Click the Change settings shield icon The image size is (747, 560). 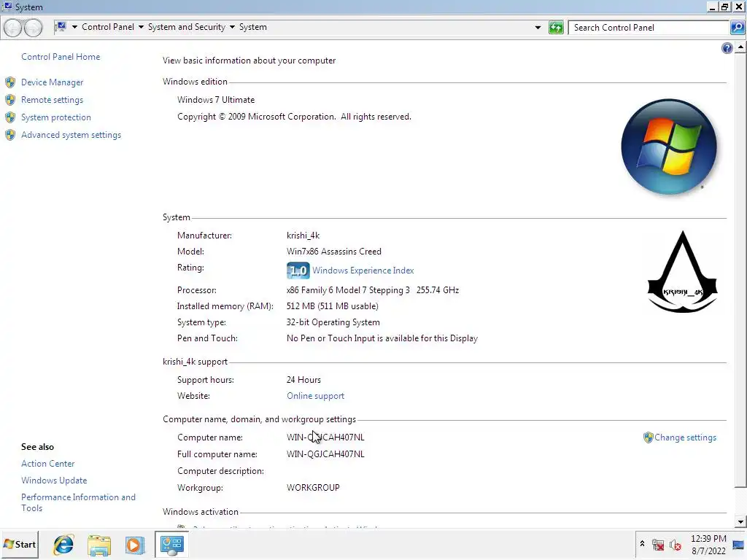648,437
